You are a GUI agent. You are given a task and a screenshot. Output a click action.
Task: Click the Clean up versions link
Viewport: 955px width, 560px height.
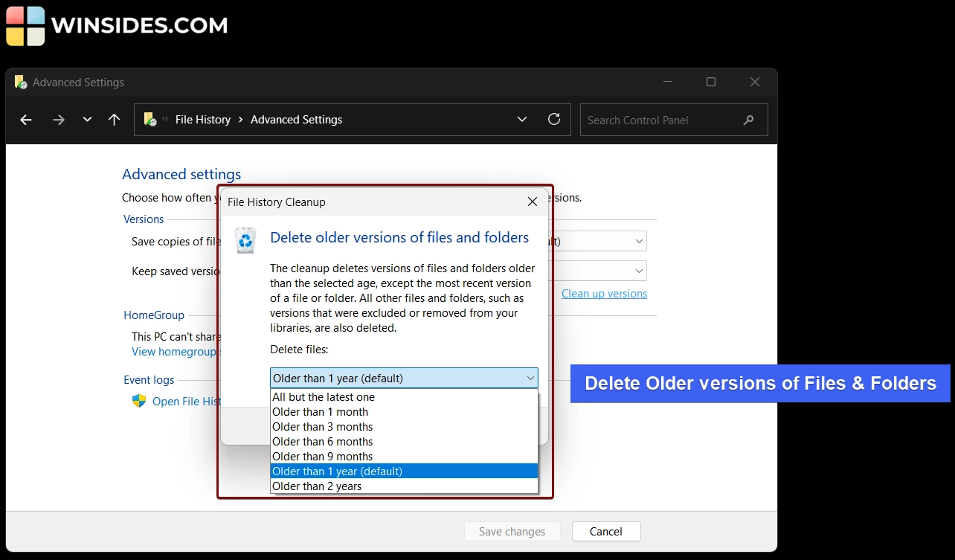603,293
